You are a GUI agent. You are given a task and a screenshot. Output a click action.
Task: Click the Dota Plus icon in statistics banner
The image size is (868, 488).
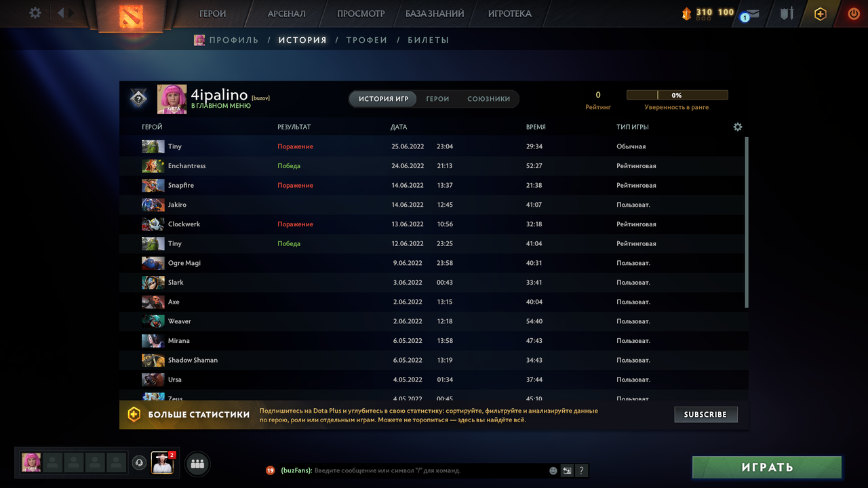134,414
